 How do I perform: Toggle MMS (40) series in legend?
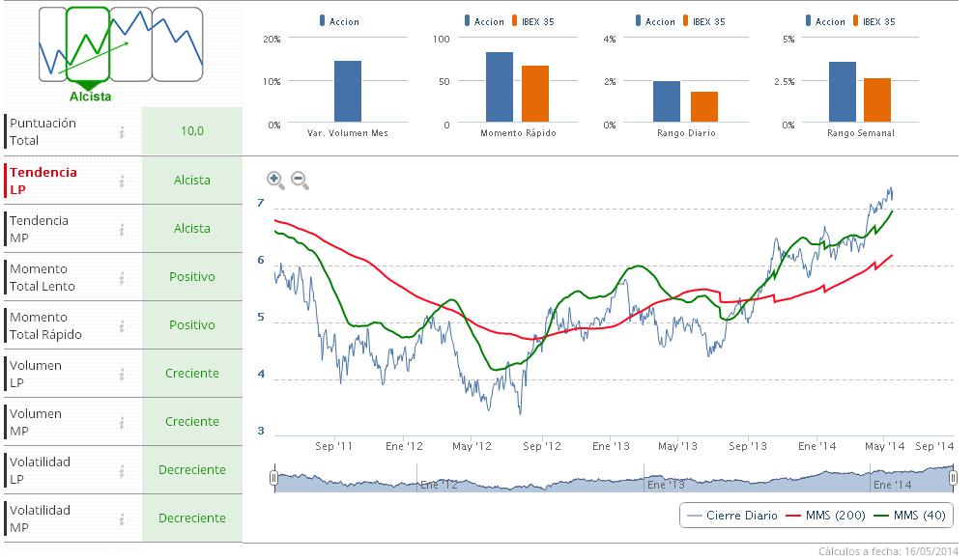pos(909,516)
